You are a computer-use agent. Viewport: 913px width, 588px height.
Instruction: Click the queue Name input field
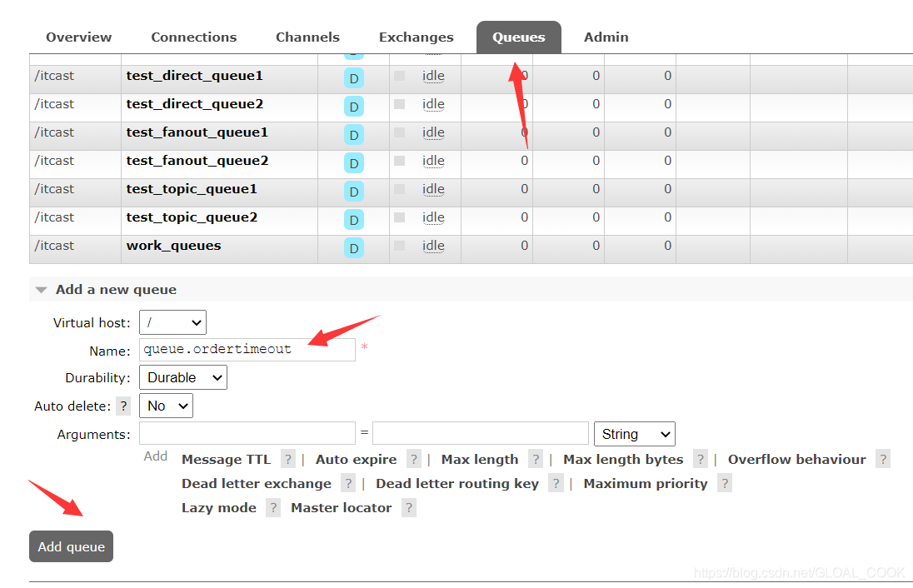coord(247,349)
